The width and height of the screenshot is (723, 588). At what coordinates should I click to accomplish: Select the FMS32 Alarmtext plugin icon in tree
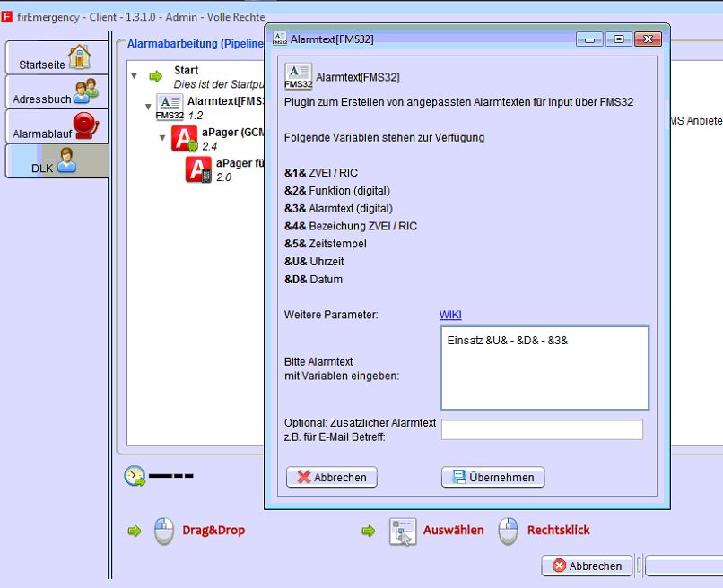pyautogui.click(x=169, y=108)
